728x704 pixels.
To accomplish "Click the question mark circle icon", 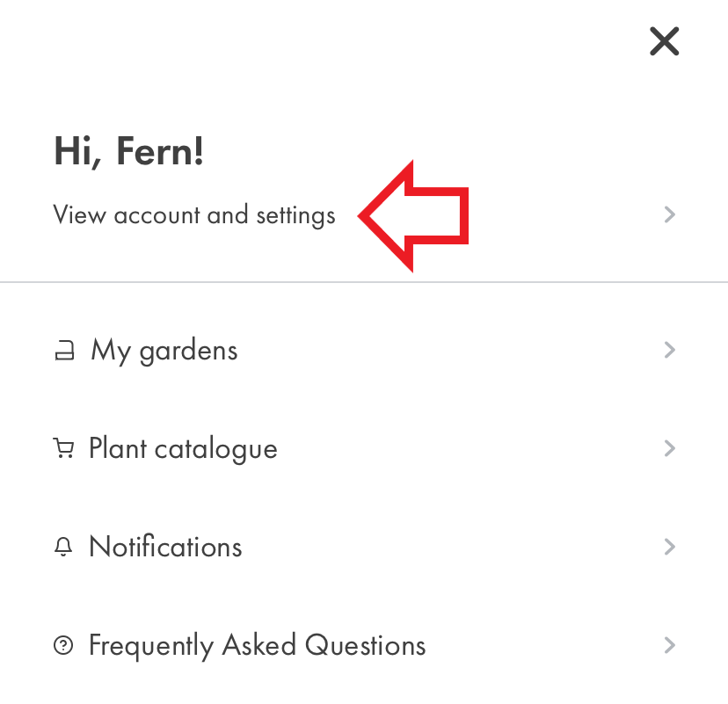I will (x=63, y=645).
